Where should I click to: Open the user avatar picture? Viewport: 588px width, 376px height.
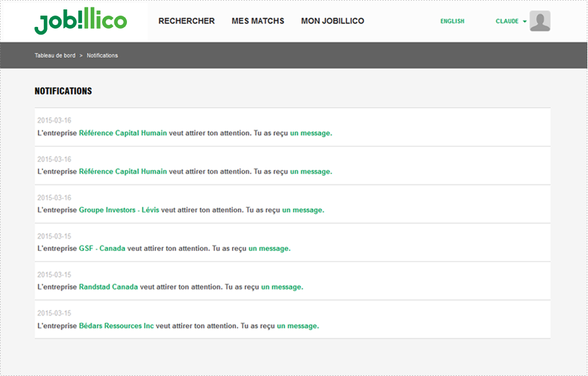tap(540, 21)
